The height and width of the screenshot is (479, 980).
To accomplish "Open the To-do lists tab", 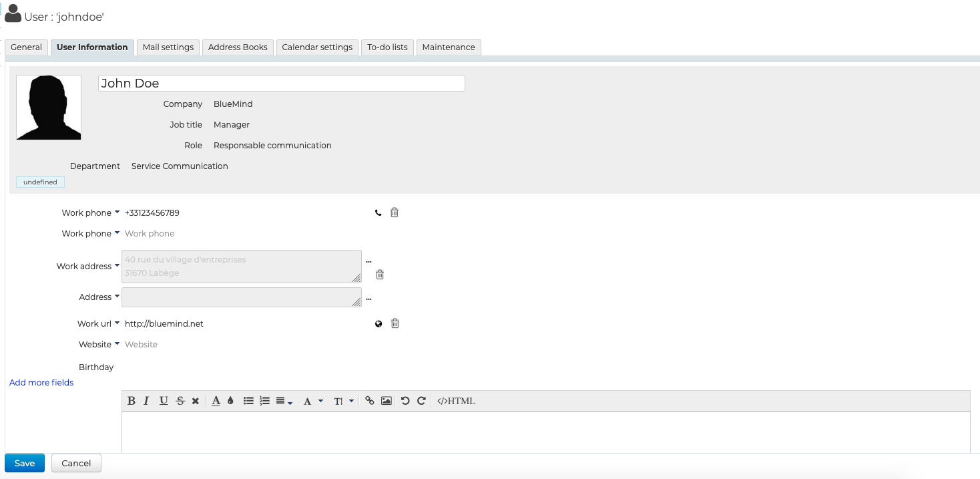I will click(x=387, y=47).
